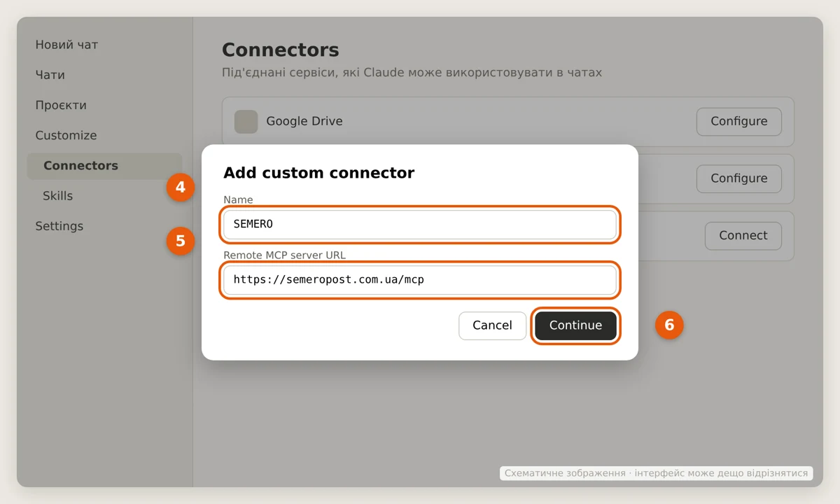This screenshot has height=504, width=840.
Task: Select Connectors sidebar item
Action: tap(104, 166)
